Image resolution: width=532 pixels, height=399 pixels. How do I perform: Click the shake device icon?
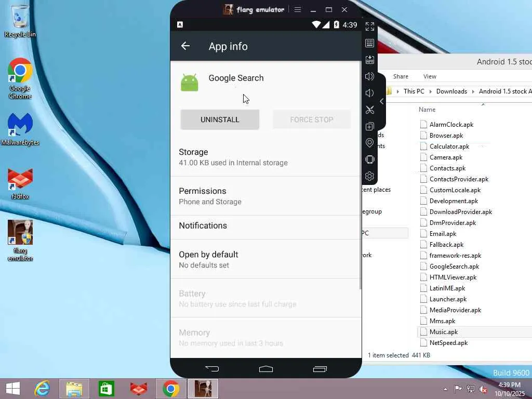coord(369,159)
